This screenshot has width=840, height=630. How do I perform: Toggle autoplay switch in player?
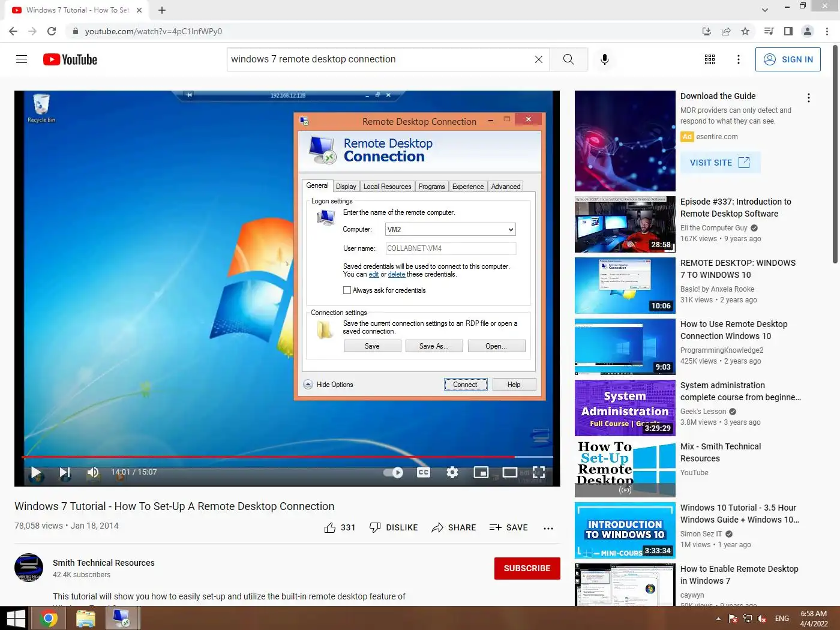(x=394, y=473)
